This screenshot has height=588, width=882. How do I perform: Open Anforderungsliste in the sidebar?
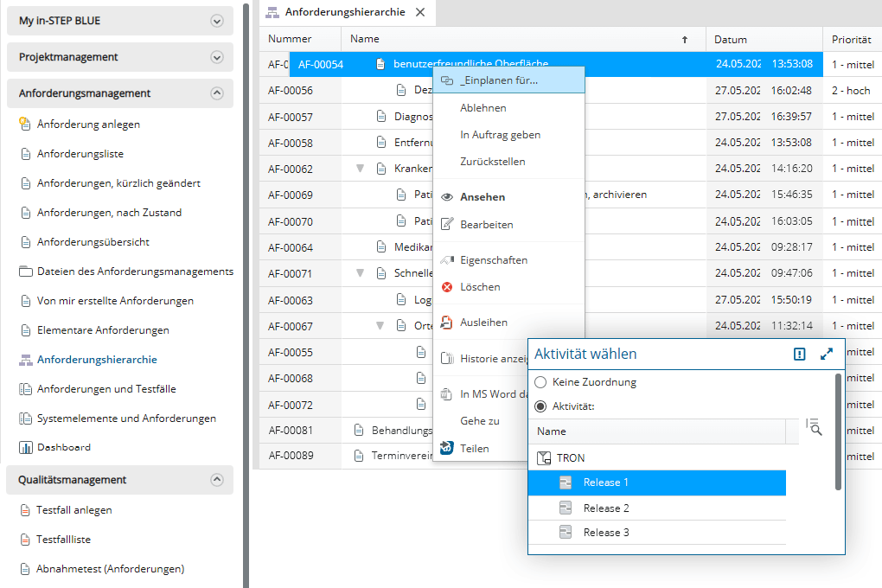pyautogui.click(x=80, y=154)
